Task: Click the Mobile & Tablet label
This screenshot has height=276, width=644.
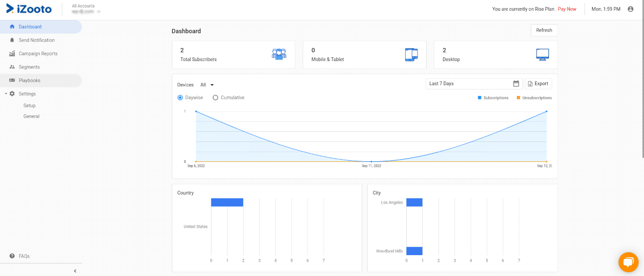Action: pyautogui.click(x=327, y=59)
